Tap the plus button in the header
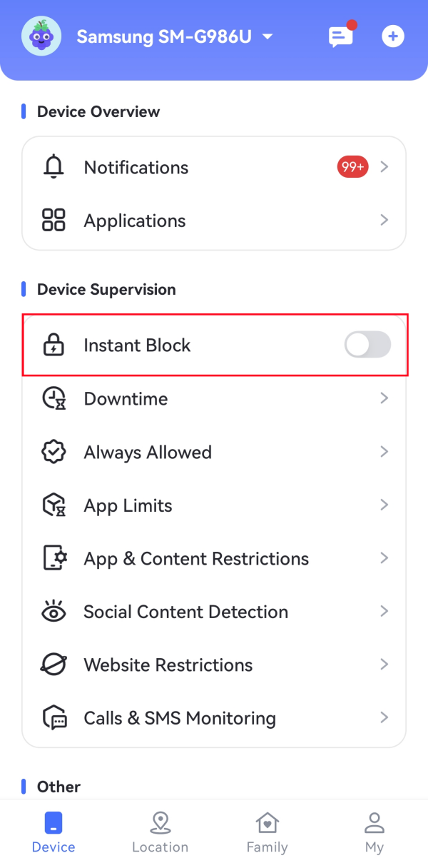This screenshot has width=428, height=868. (x=393, y=36)
